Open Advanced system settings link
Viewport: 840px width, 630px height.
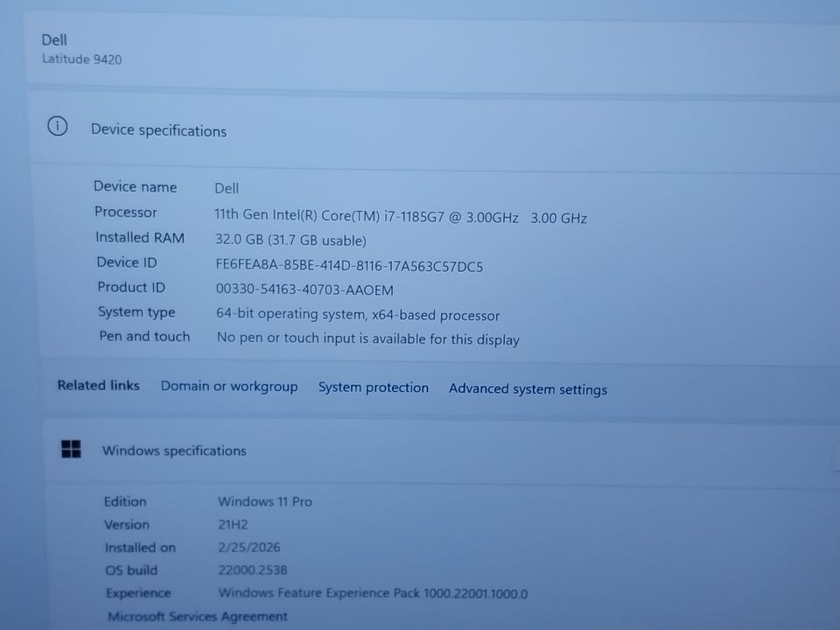(x=528, y=388)
